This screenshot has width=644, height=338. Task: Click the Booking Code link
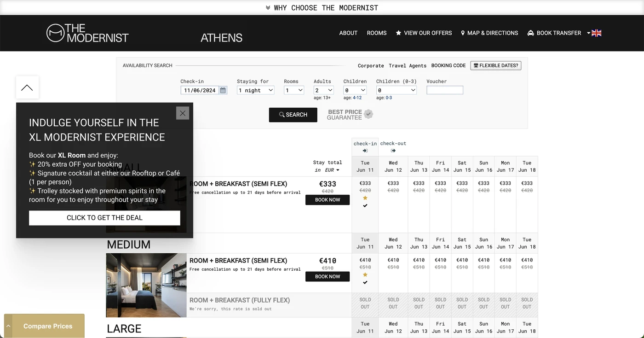click(448, 65)
